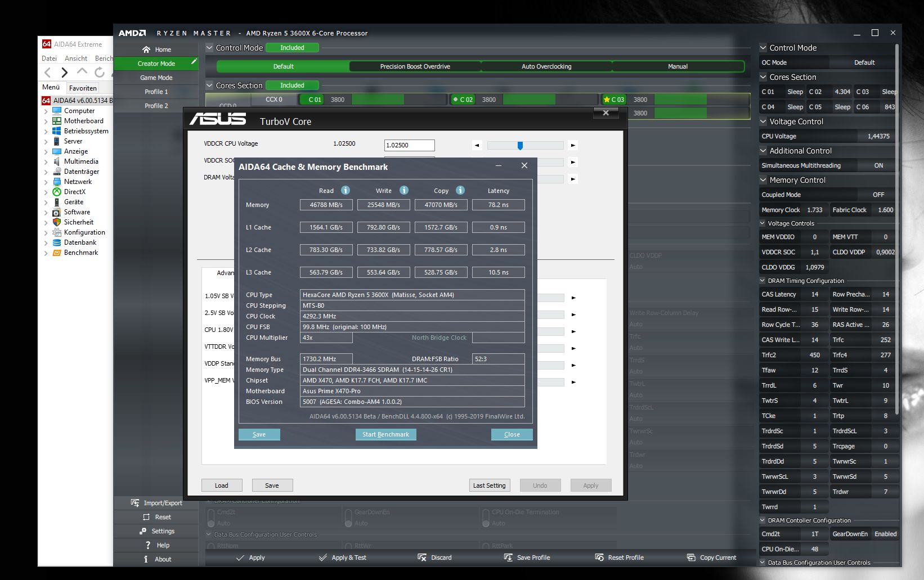The height and width of the screenshot is (580, 924).
Task: Click the Motherboard icon in AIDA64 tree
Action: tap(57, 121)
